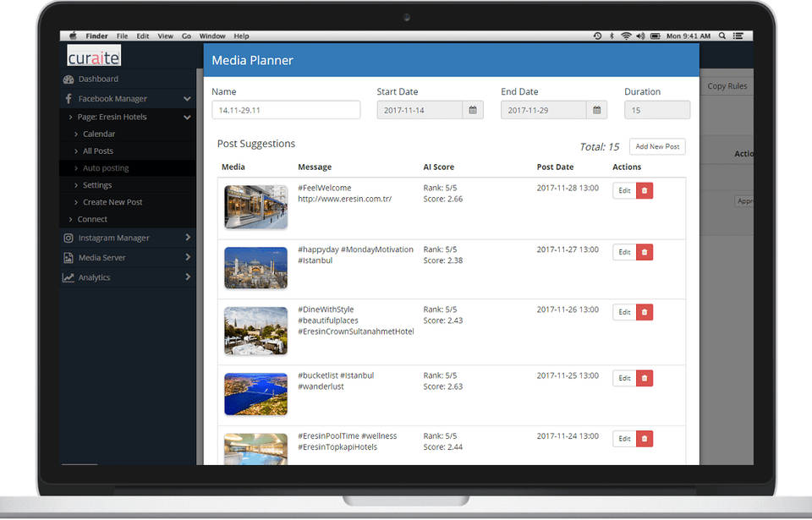Viewport: 812px width, 520px height.
Task: Open Spotlight search in macOS menu bar
Action: 721,36
